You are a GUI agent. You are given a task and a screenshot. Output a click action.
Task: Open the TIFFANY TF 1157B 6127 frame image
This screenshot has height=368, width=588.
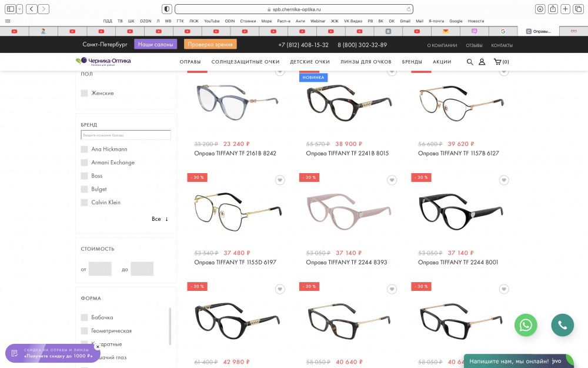coord(461,103)
